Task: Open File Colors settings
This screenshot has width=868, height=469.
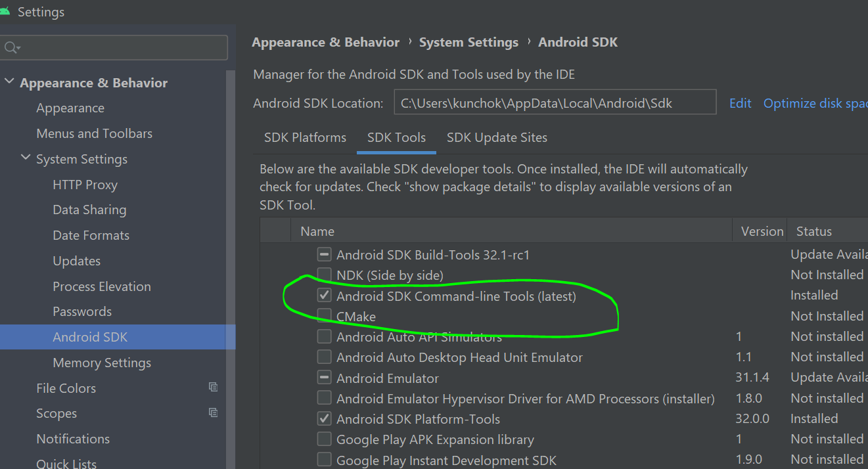Action: [x=66, y=388]
